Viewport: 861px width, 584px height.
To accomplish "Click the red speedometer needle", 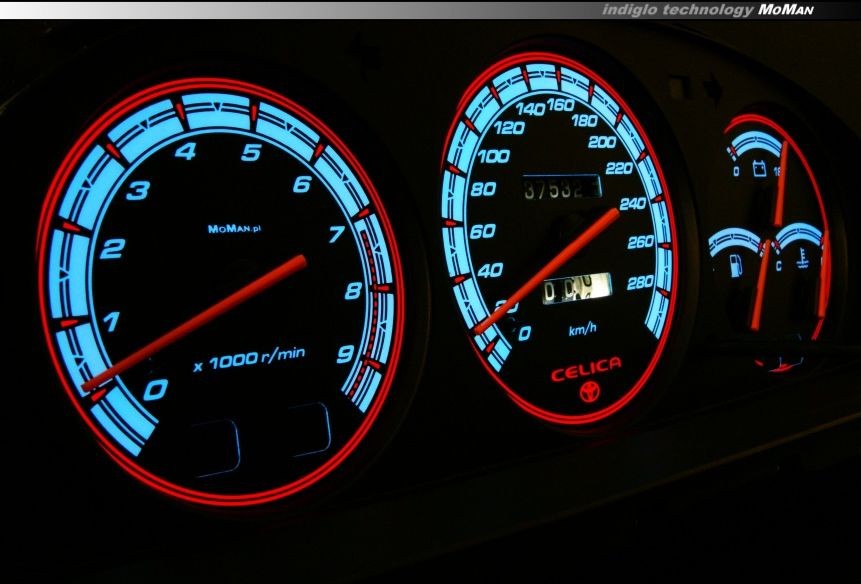I will tap(547, 270).
